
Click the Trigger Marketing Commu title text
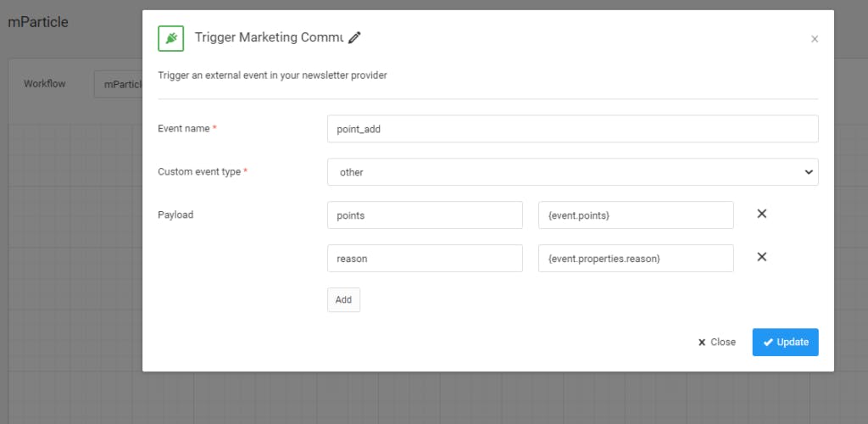(x=269, y=37)
